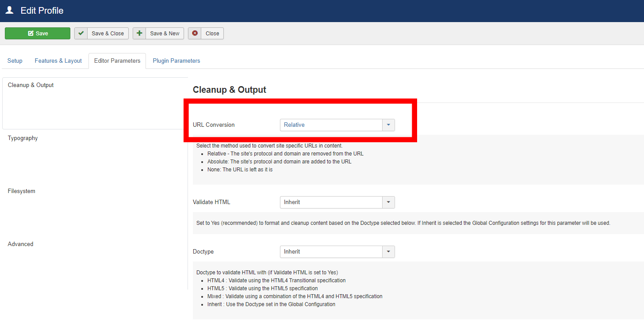Click the Cleanup & Output heading
The height and width of the screenshot is (326, 644).
[x=230, y=90]
